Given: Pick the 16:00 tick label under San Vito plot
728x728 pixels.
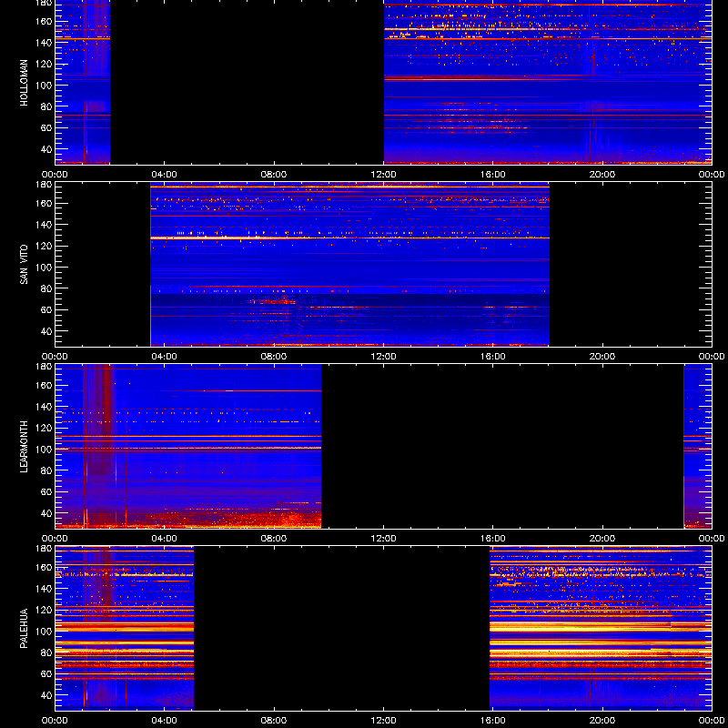Looking at the screenshot, I should point(492,357).
